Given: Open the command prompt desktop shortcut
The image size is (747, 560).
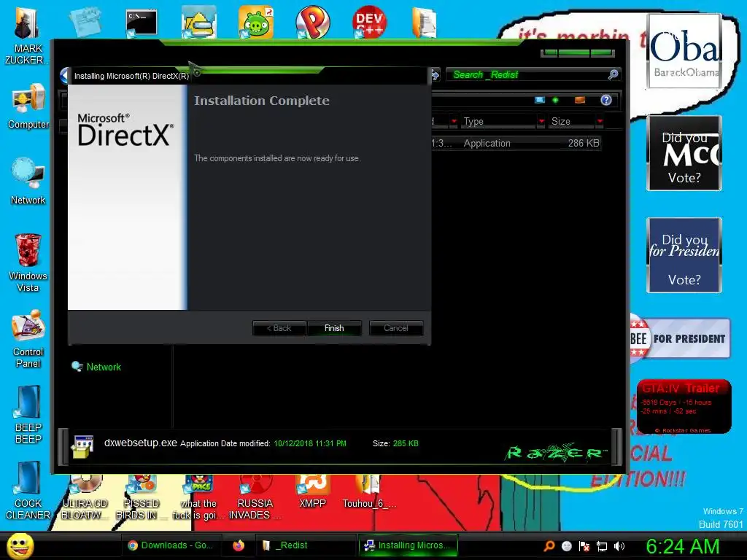Looking at the screenshot, I should coord(142,23).
